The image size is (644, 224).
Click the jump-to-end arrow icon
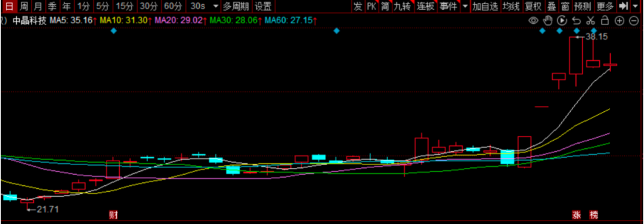623,6
